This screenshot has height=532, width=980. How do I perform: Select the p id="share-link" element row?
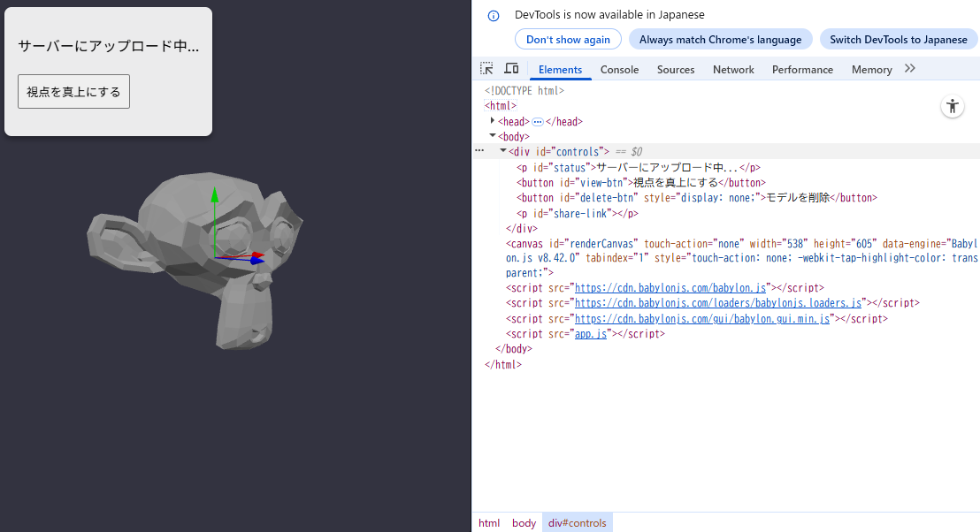[x=577, y=214]
